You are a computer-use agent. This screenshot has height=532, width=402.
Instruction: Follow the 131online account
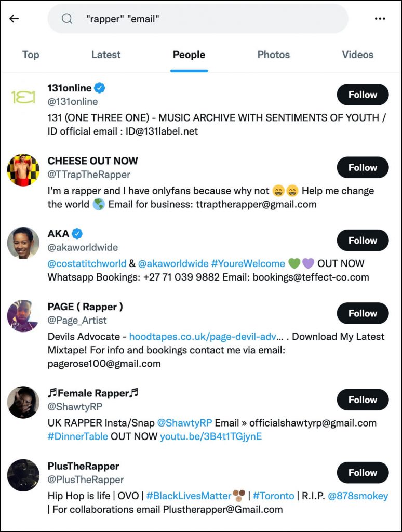363,95
